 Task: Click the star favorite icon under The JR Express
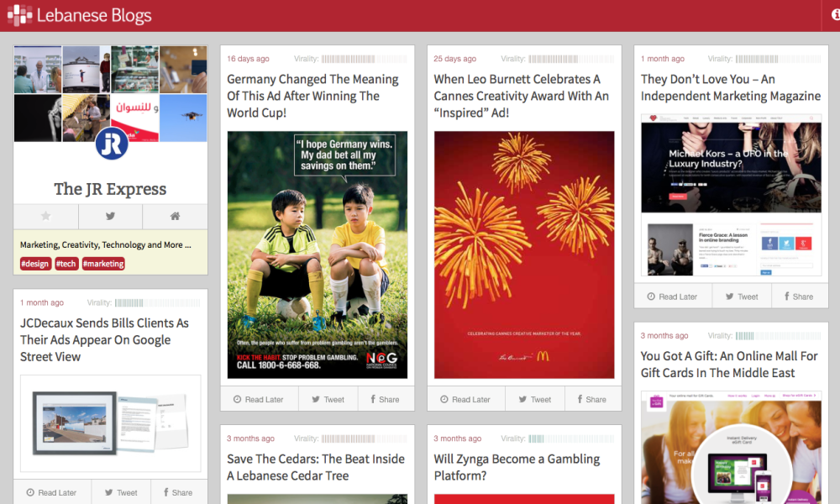46,216
